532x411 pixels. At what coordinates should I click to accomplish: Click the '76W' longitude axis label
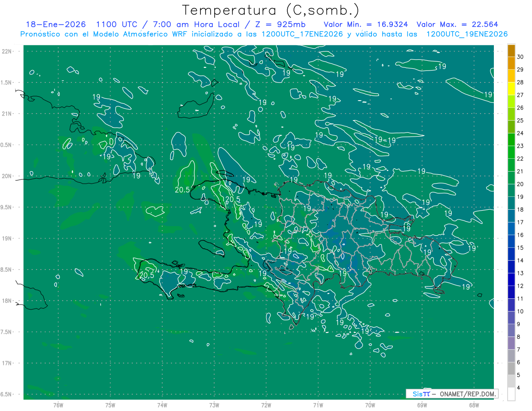[x=58, y=405]
